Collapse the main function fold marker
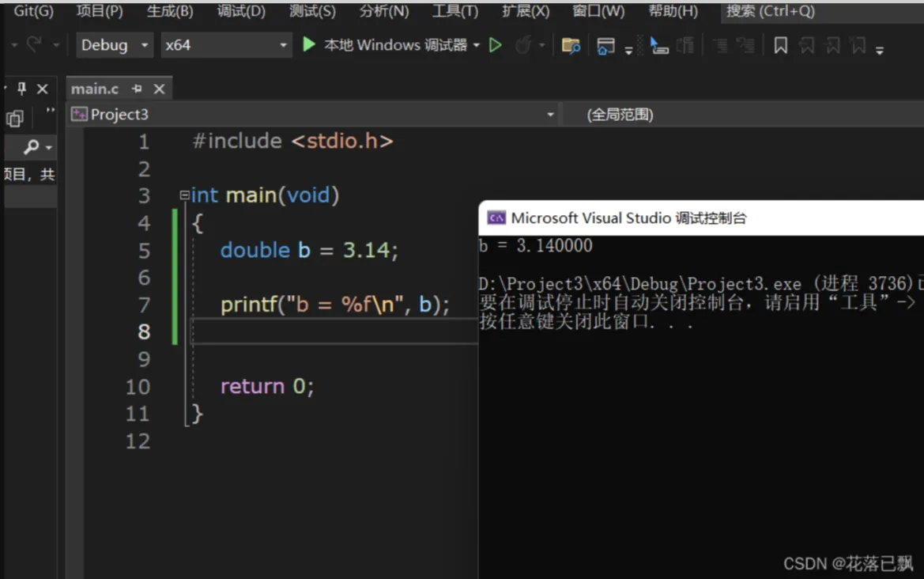924x579 pixels. coord(184,195)
